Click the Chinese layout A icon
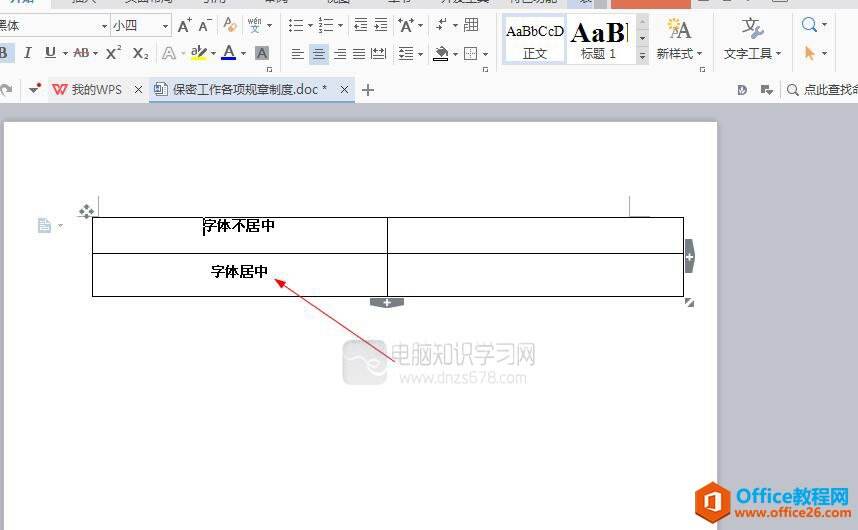 [406, 25]
